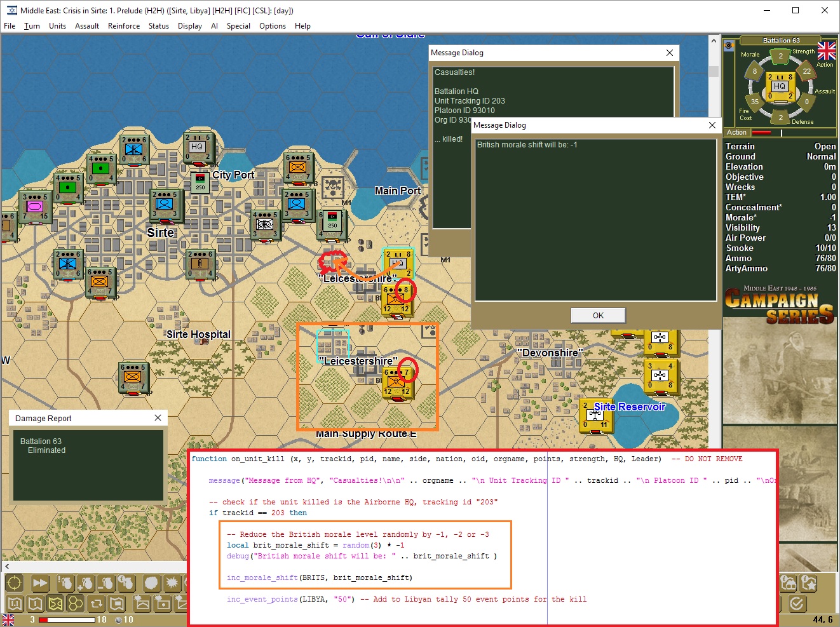Open the Assault menu
This screenshot has height=627, width=840.
(87, 26)
